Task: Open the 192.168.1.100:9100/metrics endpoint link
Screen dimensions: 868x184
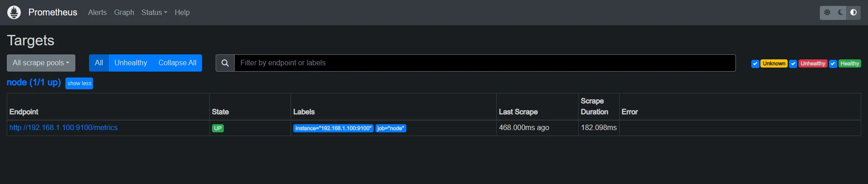Action: coord(64,128)
